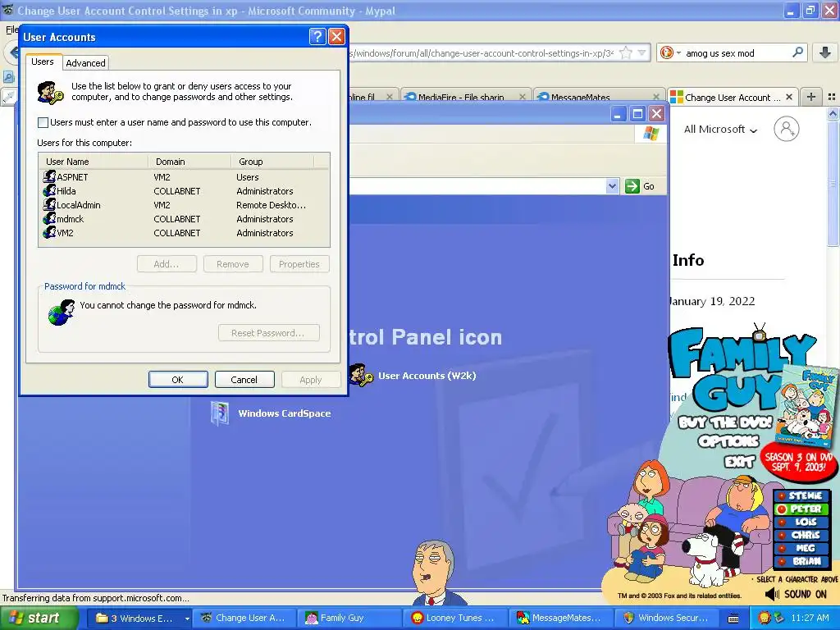Switch to Change User A... taskbar item
Screen dimensions: 840x630
(244, 619)
